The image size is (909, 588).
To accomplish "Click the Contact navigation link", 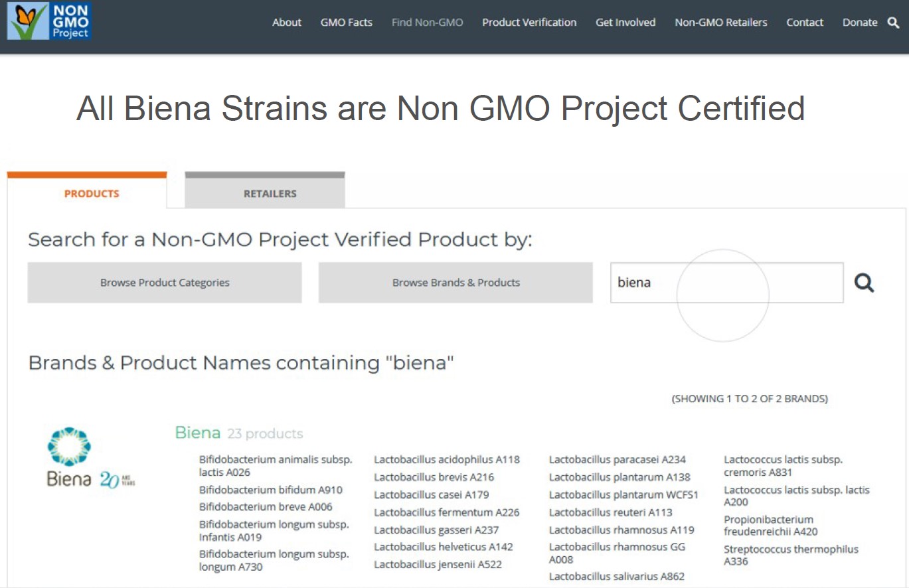I will [805, 23].
